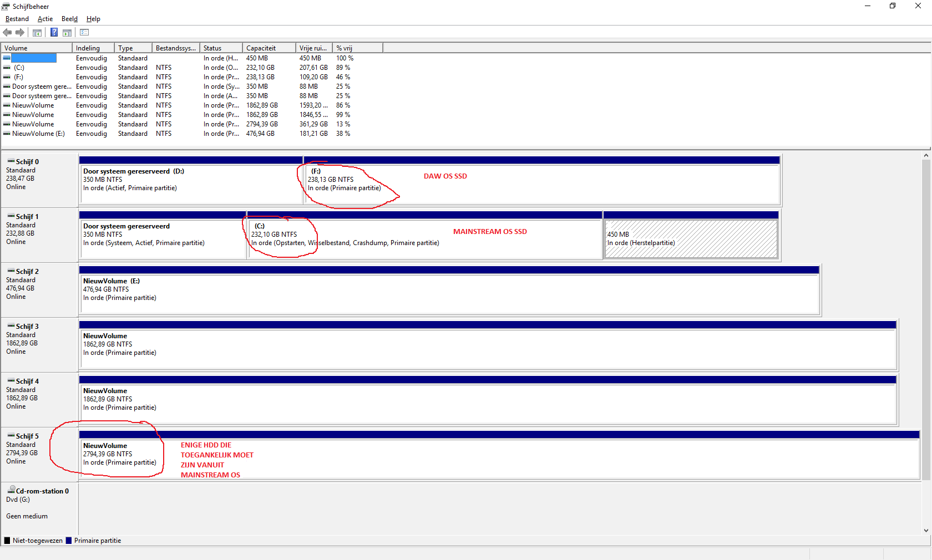Sort list by Volume column header
932x560 pixels.
click(37, 48)
